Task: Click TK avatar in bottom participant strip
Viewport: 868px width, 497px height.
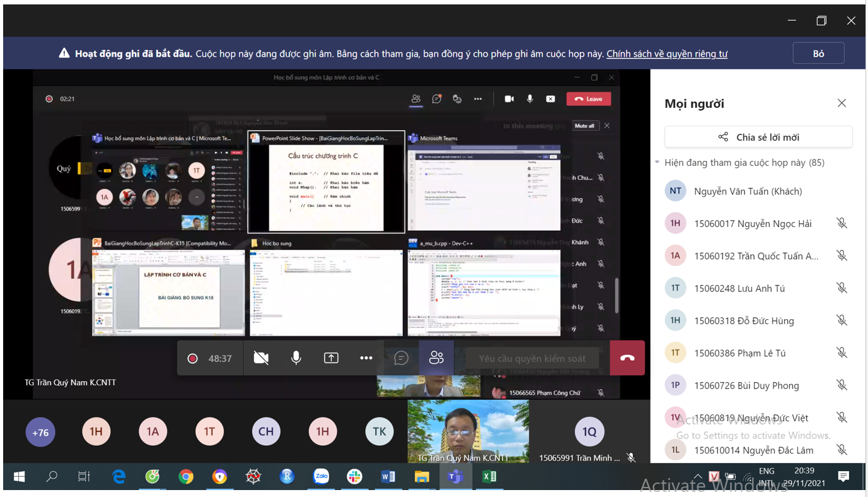Action: (379, 431)
